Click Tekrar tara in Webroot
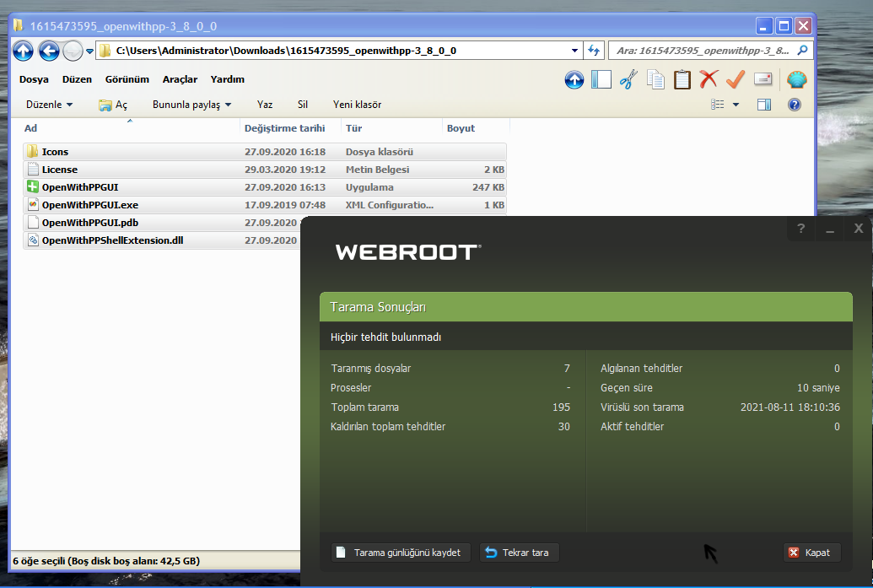873x588 pixels. pyautogui.click(x=520, y=553)
